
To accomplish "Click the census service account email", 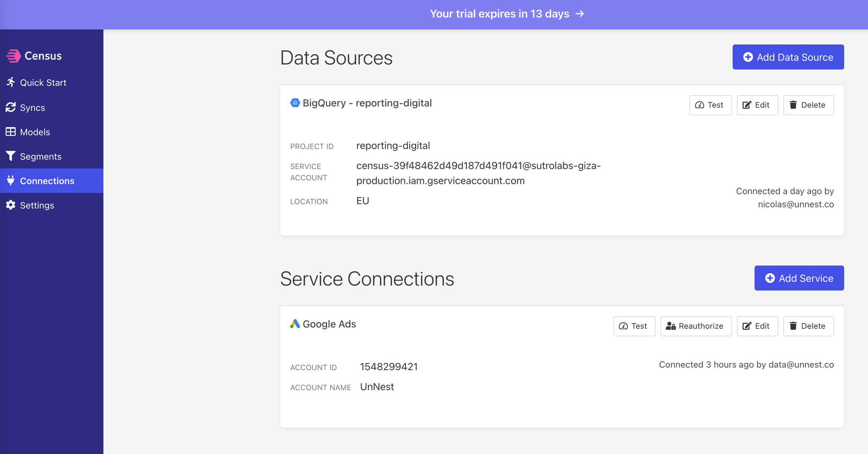I will 479,173.
